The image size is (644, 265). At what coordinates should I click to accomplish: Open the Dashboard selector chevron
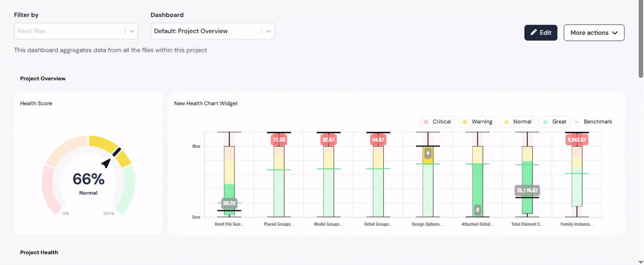pyautogui.click(x=268, y=31)
